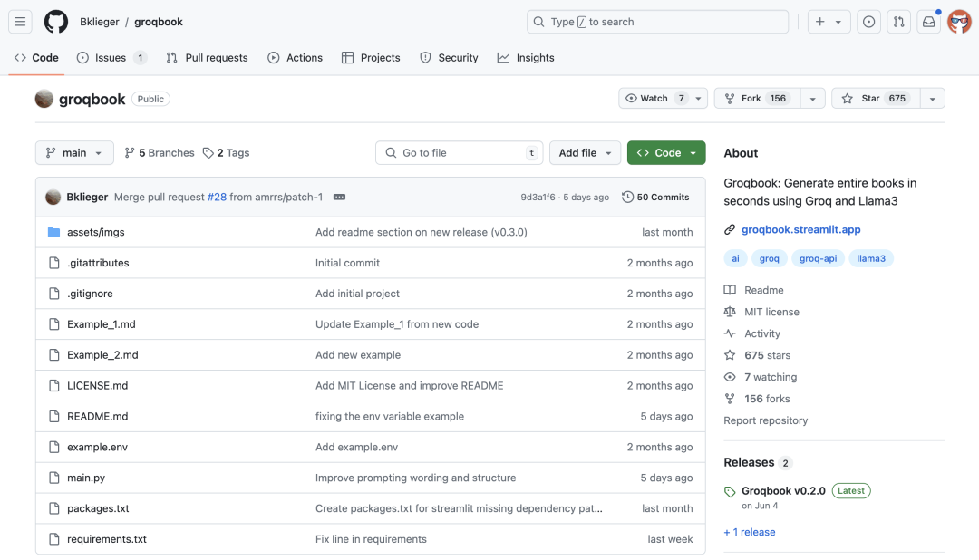The height and width of the screenshot is (560, 979).
Task: Open the Insights tab
Action: pos(525,57)
